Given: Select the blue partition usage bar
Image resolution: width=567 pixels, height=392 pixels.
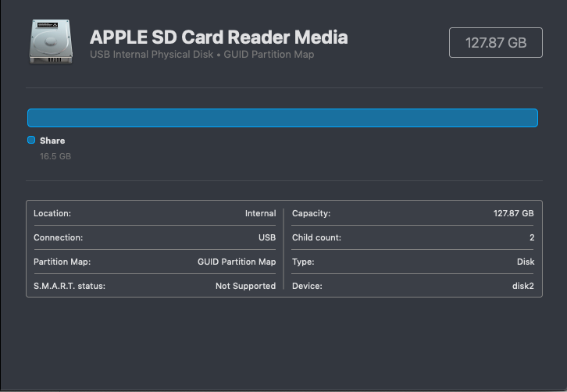Looking at the screenshot, I should pos(283,118).
